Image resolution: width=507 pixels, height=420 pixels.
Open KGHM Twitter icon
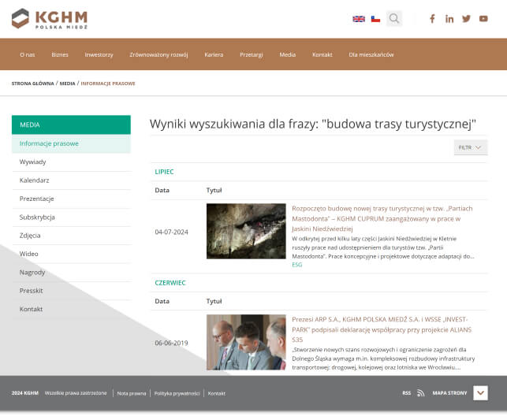tap(466, 19)
